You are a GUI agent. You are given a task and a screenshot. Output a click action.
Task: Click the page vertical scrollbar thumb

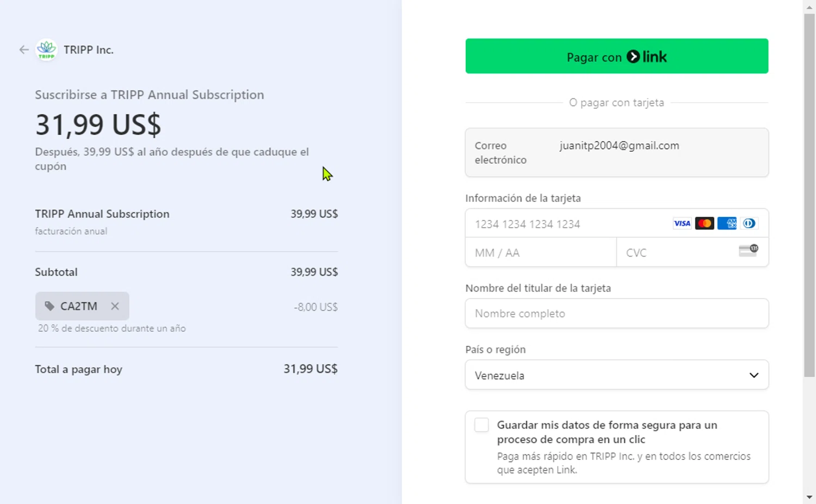(809, 196)
